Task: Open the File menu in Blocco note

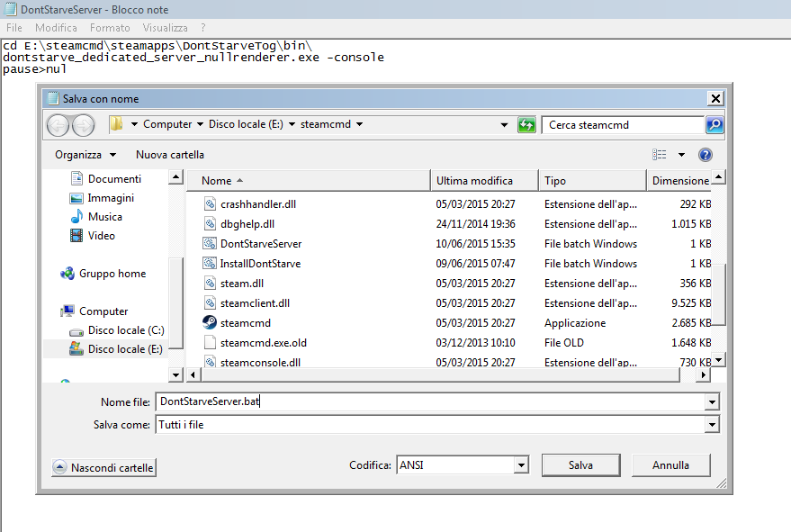Action: 14,28
